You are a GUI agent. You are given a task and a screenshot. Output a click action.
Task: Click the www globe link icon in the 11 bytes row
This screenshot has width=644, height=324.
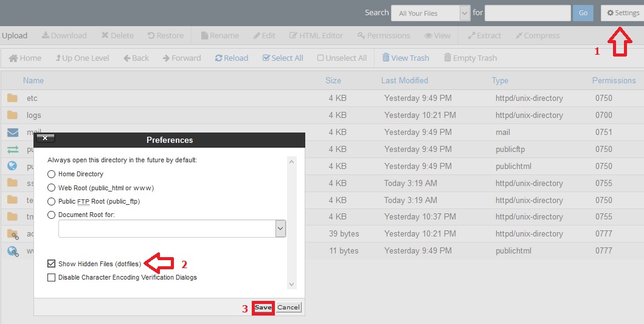(13, 251)
